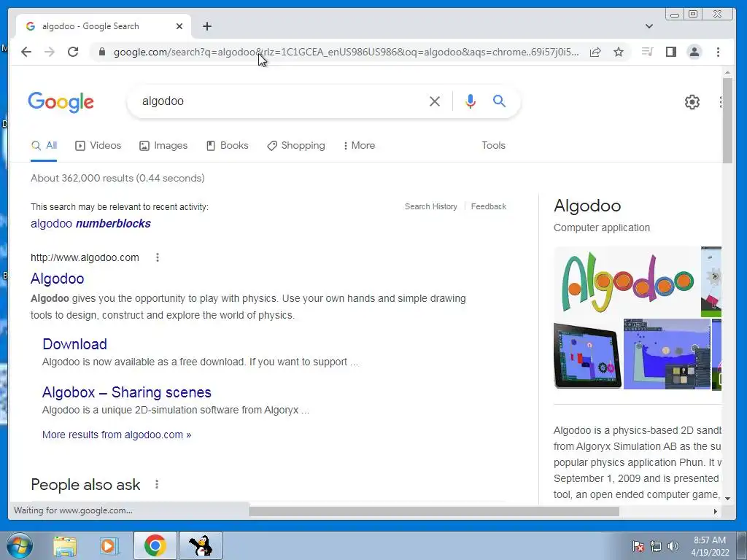Click More results from algodoo.com
The height and width of the screenshot is (560, 747).
[x=117, y=435]
